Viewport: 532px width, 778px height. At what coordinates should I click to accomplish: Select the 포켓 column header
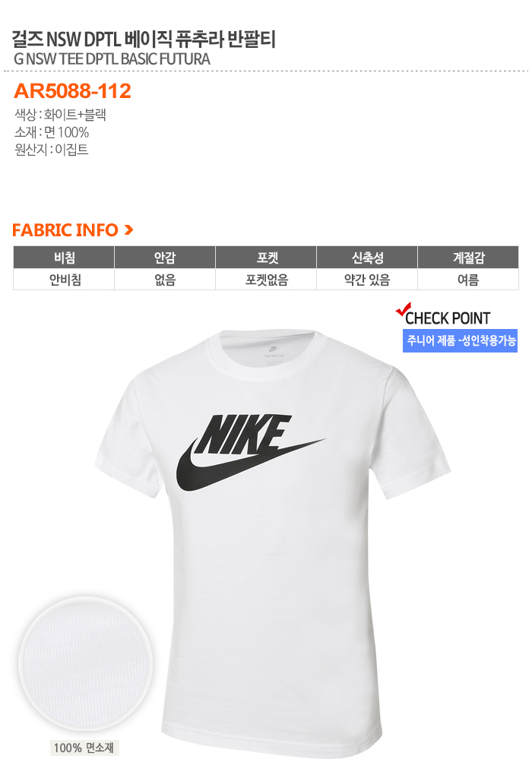[266, 257]
